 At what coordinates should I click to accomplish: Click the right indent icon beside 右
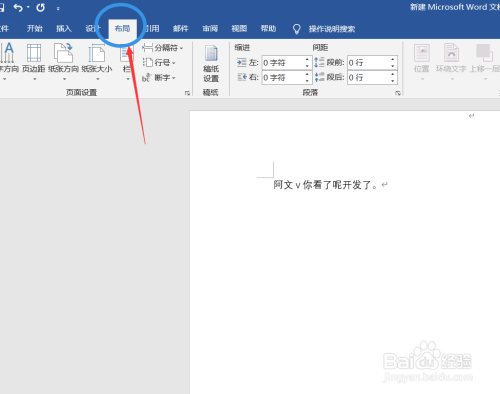[x=242, y=77]
